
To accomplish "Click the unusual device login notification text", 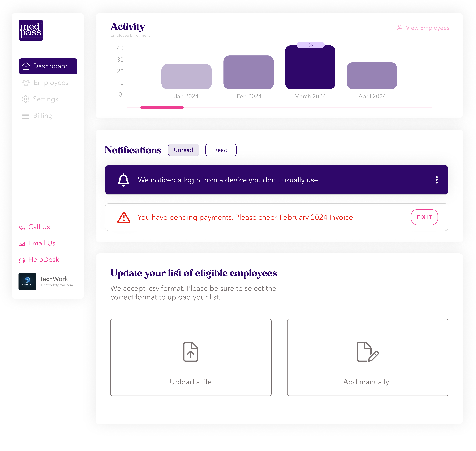I will tap(229, 180).
